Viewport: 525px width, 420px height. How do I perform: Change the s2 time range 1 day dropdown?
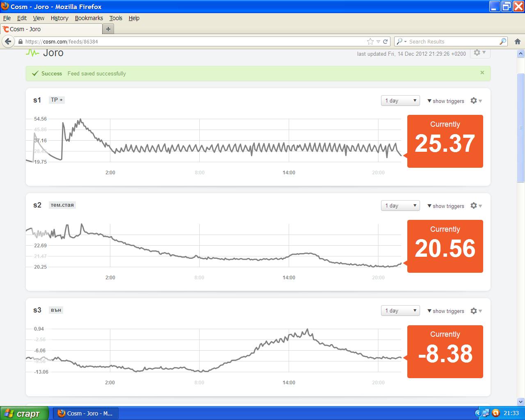pyautogui.click(x=400, y=205)
